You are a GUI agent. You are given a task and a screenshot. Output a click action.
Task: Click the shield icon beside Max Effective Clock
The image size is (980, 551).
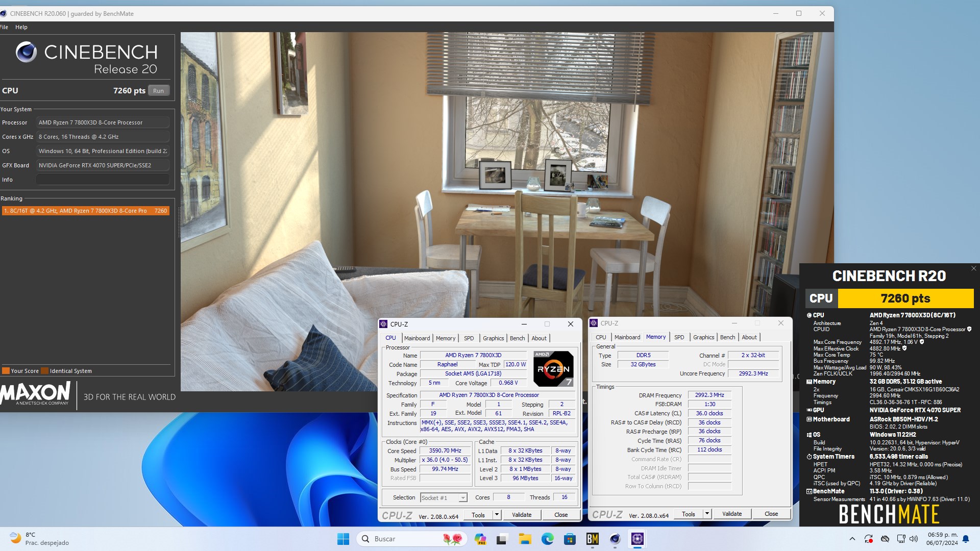click(904, 348)
